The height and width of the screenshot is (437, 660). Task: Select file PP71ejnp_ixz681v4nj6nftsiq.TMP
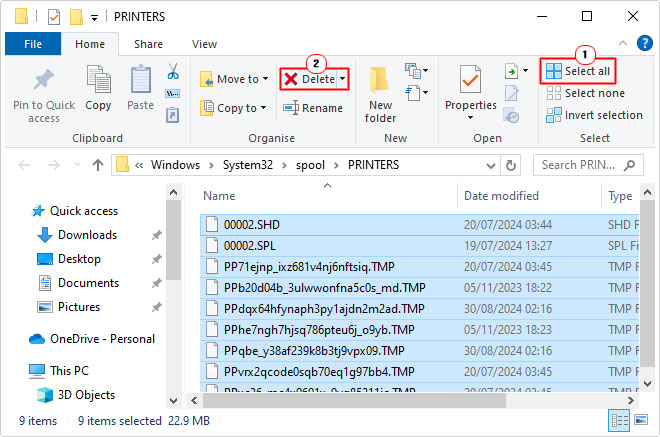pos(419,267)
